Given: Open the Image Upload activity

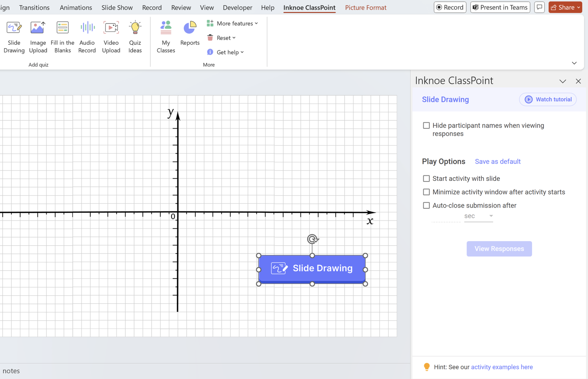Looking at the screenshot, I should pos(38,37).
